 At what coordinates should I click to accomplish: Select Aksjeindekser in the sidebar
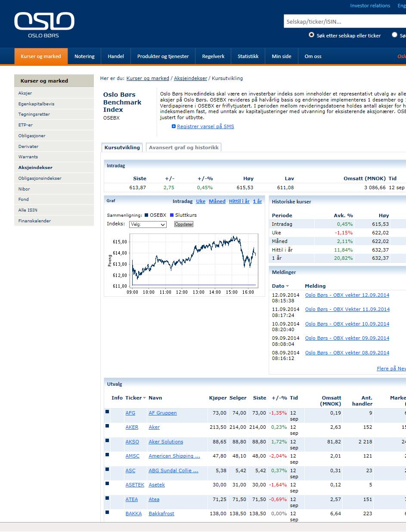tap(54, 167)
